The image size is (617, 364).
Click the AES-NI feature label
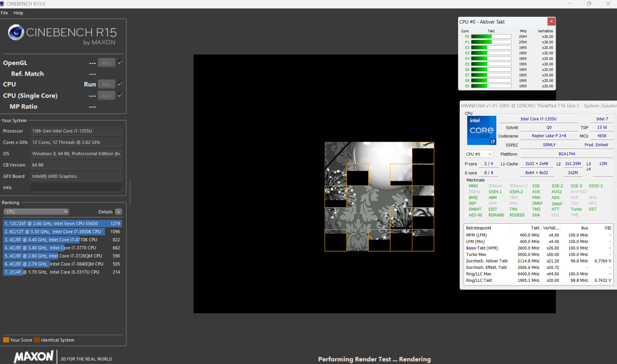tap(475, 215)
